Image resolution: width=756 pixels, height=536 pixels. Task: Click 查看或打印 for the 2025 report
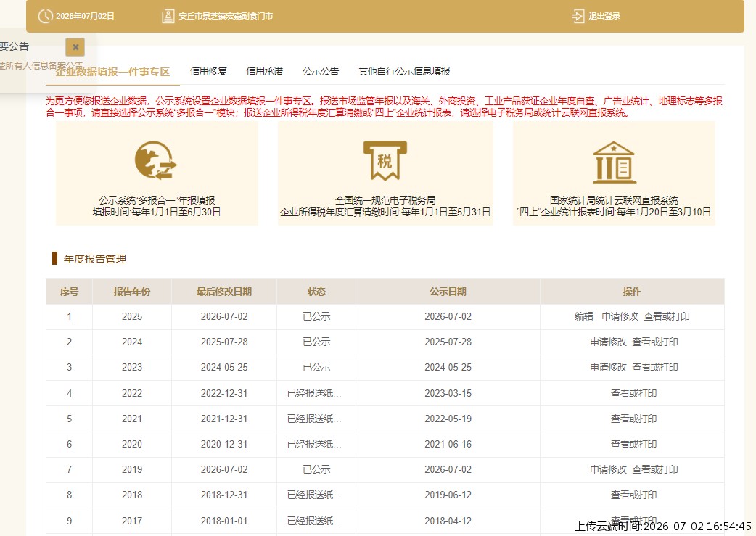click(x=667, y=316)
